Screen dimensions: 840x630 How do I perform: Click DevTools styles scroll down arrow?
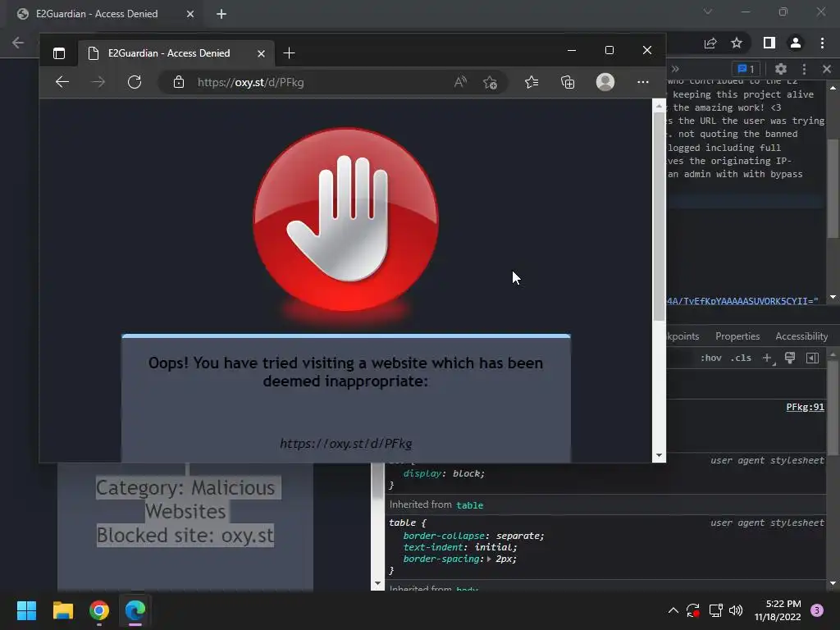833,583
